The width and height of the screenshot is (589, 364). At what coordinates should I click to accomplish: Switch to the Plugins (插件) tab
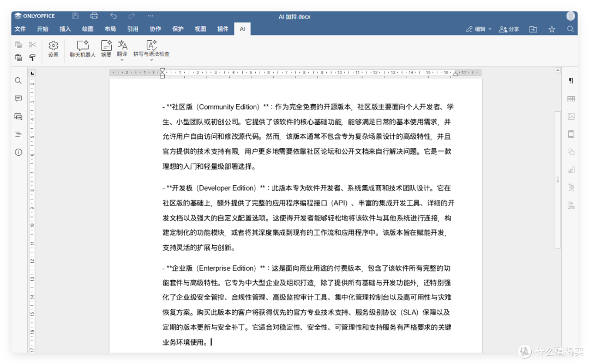click(223, 29)
